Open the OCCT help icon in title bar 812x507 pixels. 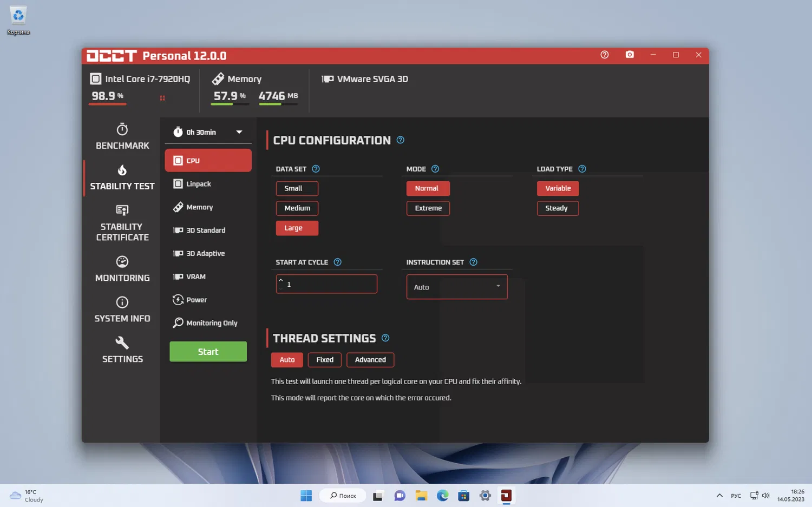(605, 55)
